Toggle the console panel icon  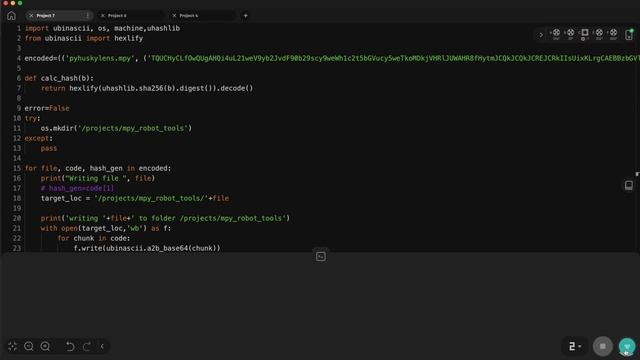point(320,256)
